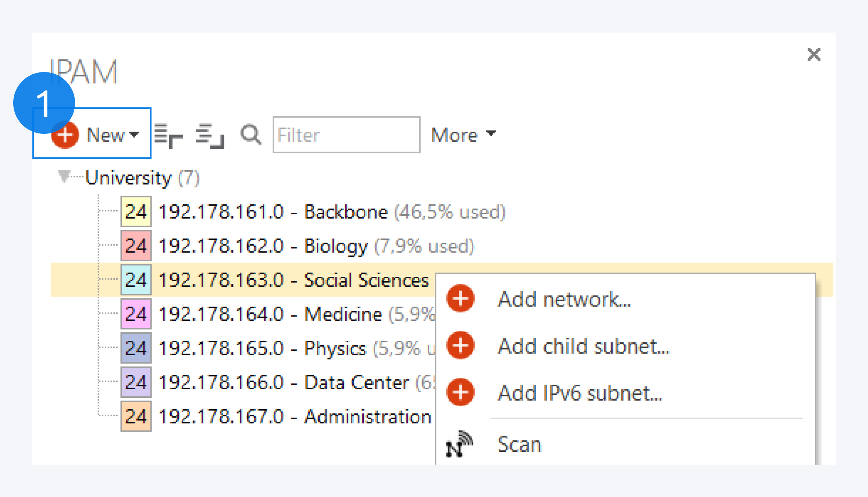Viewport: 868px width, 497px height.
Task: Click the Backbone subnet yellow color badge
Action: 136,212
